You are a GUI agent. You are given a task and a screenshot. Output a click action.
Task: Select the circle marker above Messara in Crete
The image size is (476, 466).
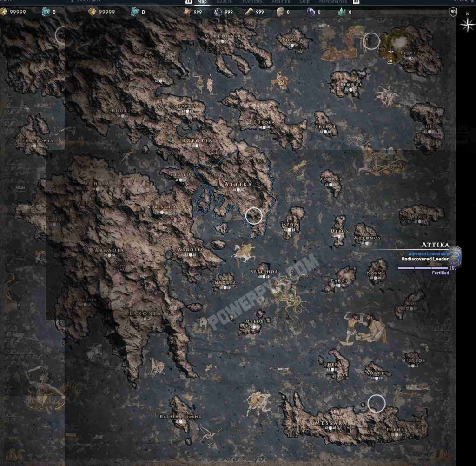[x=376, y=403]
